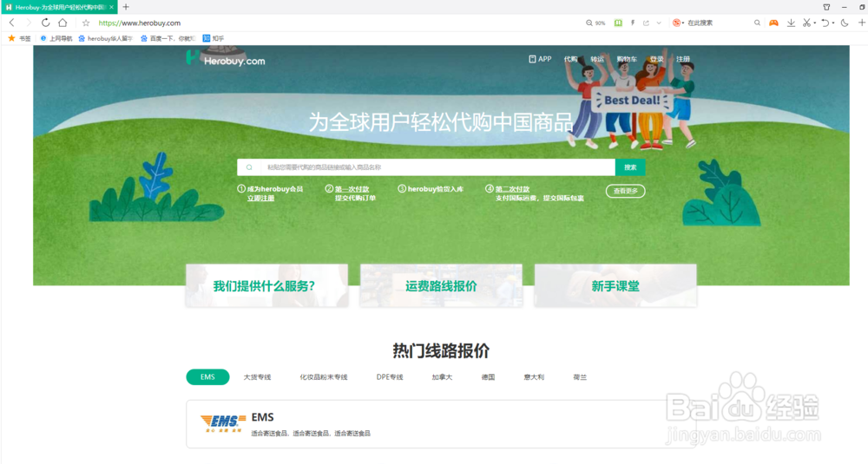
Task: Toggle the green reading mode icon
Action: (618, 23)
